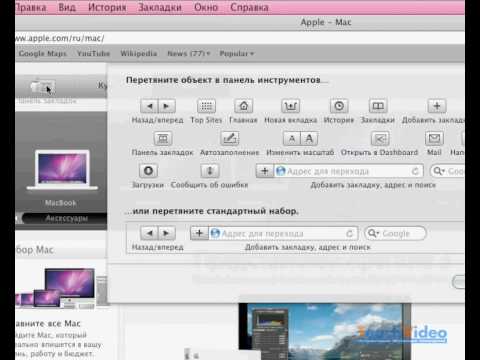Screen dimensions: 480x360
Task: Select the Открыть в Dashboard scissors icon
Action: [x=380, y=138]
